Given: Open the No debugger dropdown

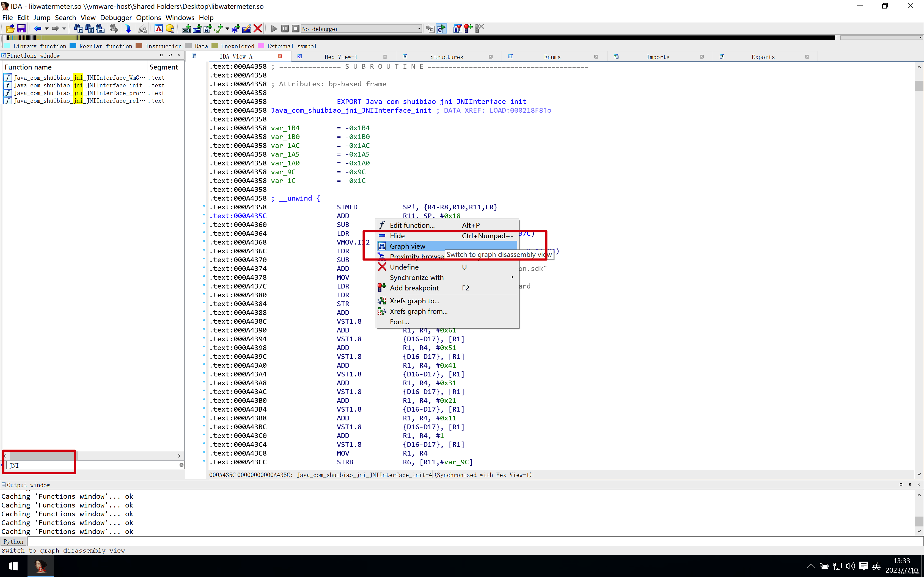Looking at the screenshot, I should click(419, 29).
